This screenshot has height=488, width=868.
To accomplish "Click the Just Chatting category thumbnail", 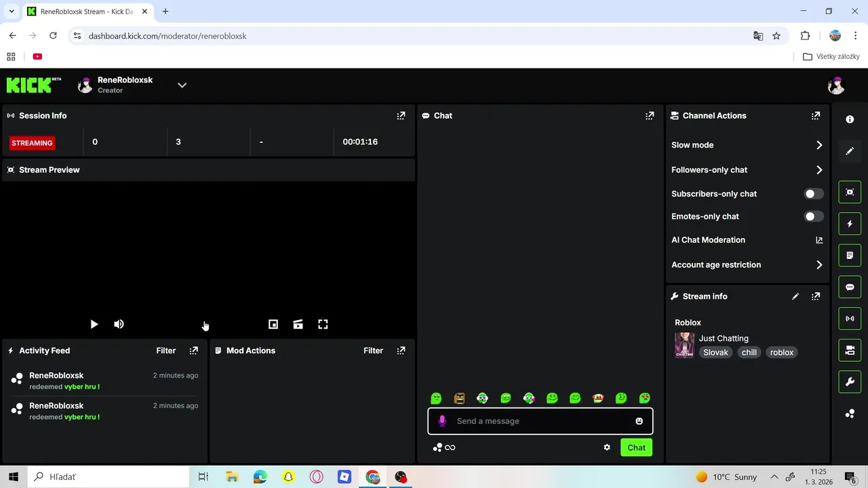I will pos(684,345).
